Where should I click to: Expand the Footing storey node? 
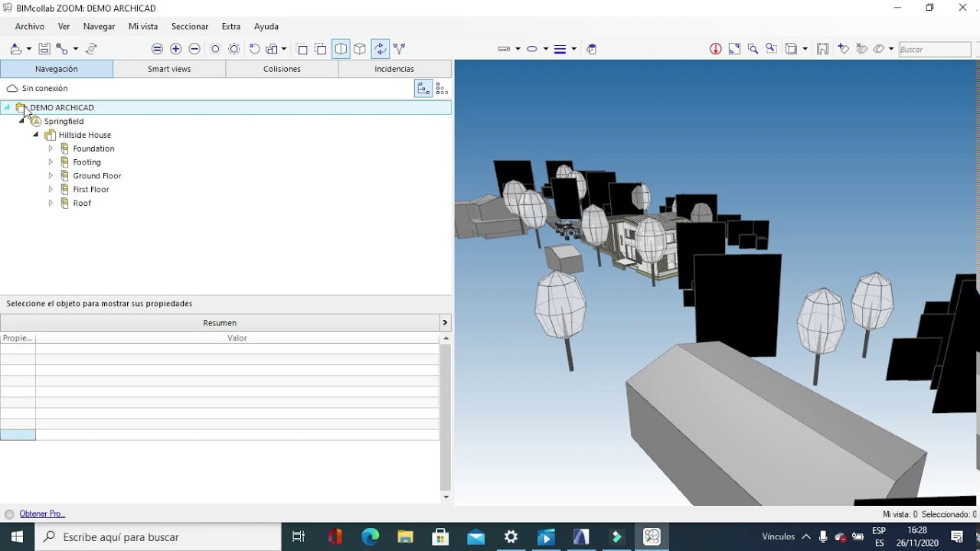pos(51,162)
